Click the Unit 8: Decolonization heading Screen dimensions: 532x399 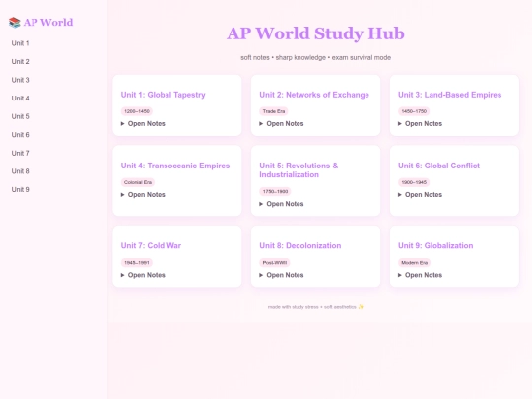coord(300,245)
